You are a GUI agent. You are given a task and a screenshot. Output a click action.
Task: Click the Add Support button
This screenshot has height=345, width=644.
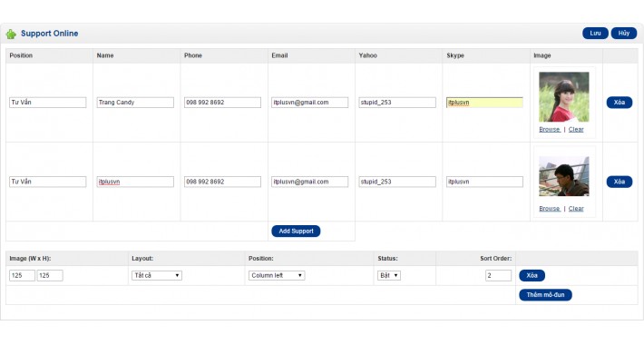296,232
